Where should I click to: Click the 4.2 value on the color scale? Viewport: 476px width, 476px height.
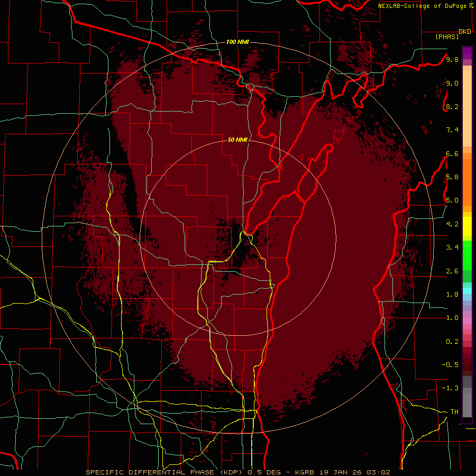tap(452, 224)
